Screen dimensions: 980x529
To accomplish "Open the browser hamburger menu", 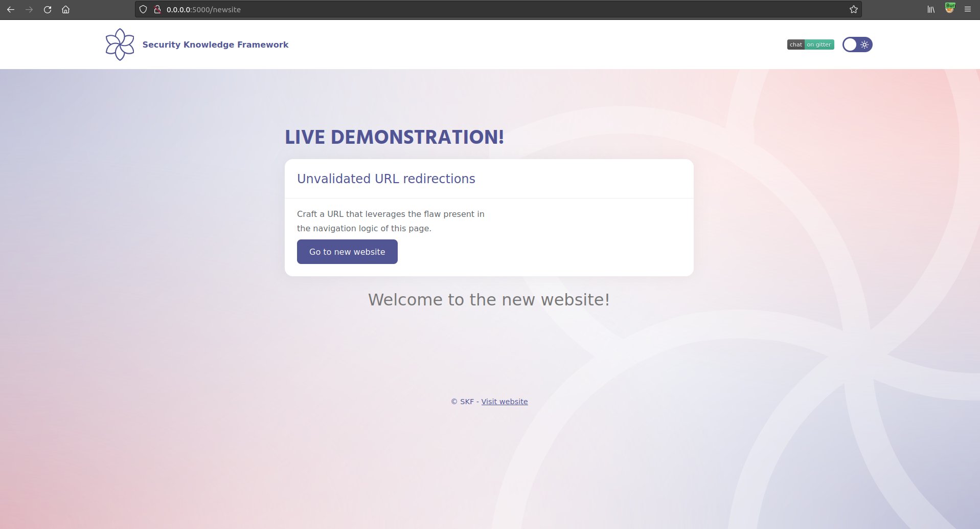I will point(968,9).
